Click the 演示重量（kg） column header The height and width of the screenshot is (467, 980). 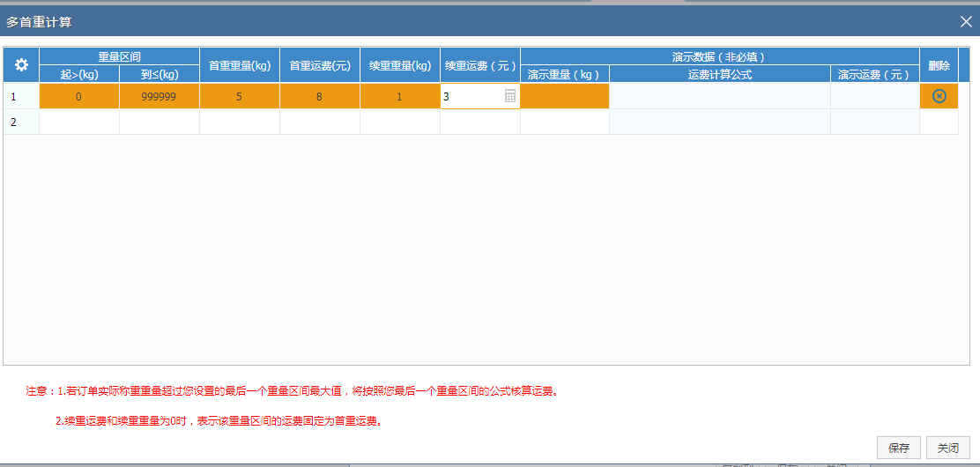click(x=565, y=74)
